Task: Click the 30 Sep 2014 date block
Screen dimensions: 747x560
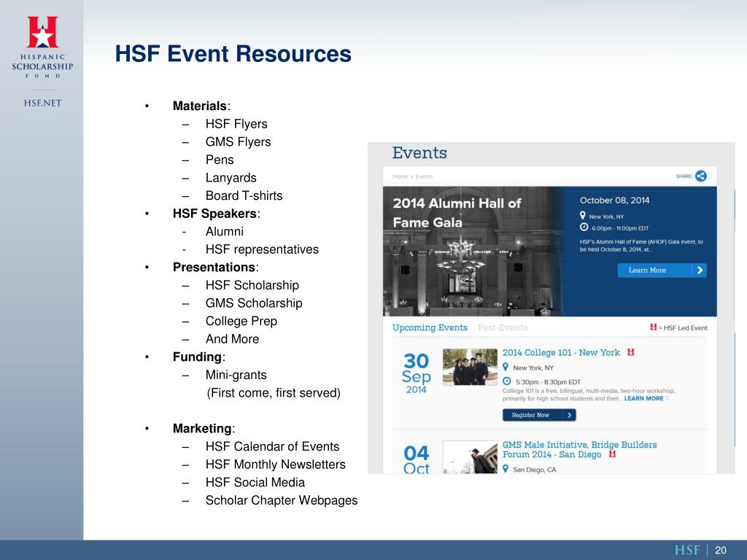Action: (416, 374)
